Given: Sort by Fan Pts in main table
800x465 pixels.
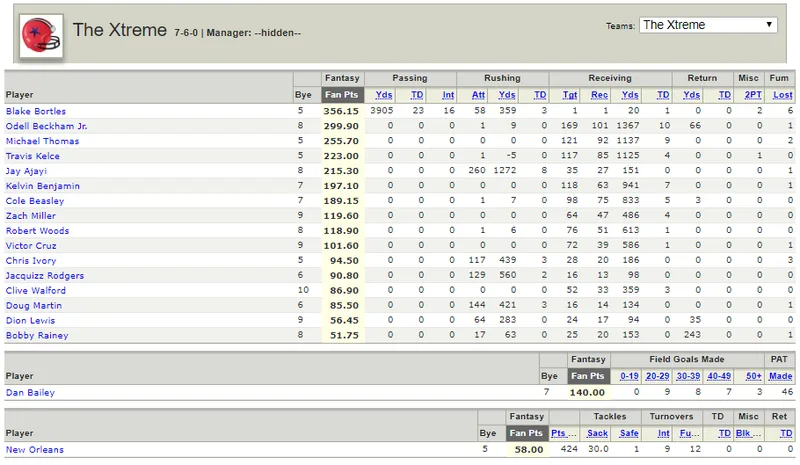Looking at the screenshot, I should 341,94.
